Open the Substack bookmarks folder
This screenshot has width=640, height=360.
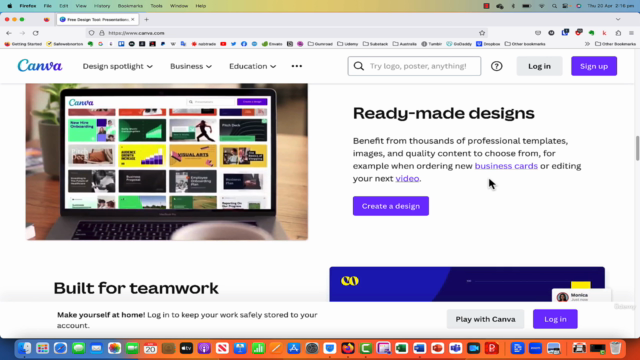coord(375,44)
